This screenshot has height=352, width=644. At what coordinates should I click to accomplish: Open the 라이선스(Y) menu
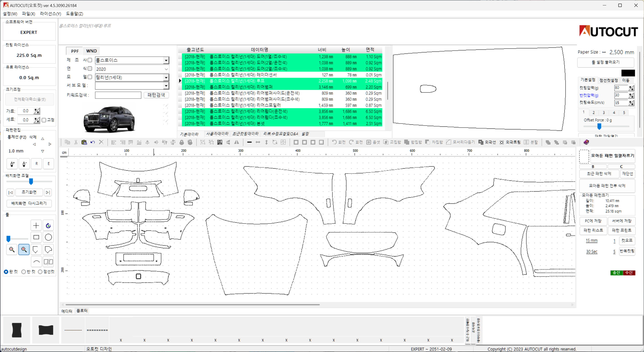tap(50, 14)
